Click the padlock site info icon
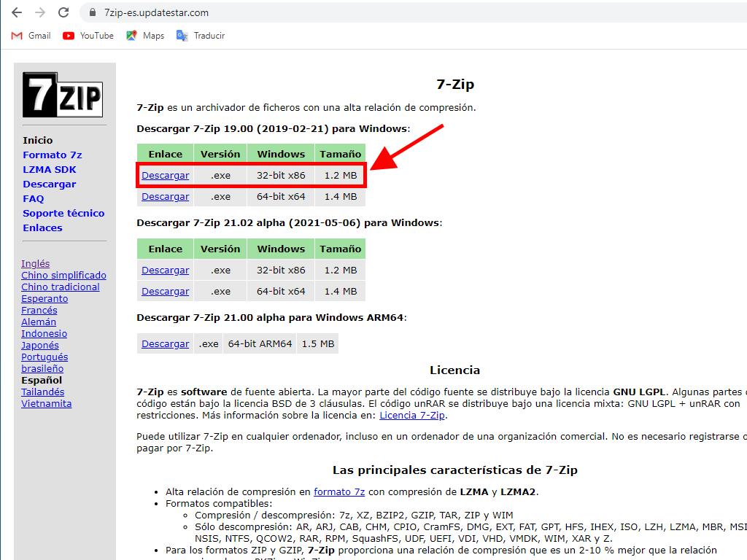The width and height of the screenshot is (747, 560). [x=92, y=12]
